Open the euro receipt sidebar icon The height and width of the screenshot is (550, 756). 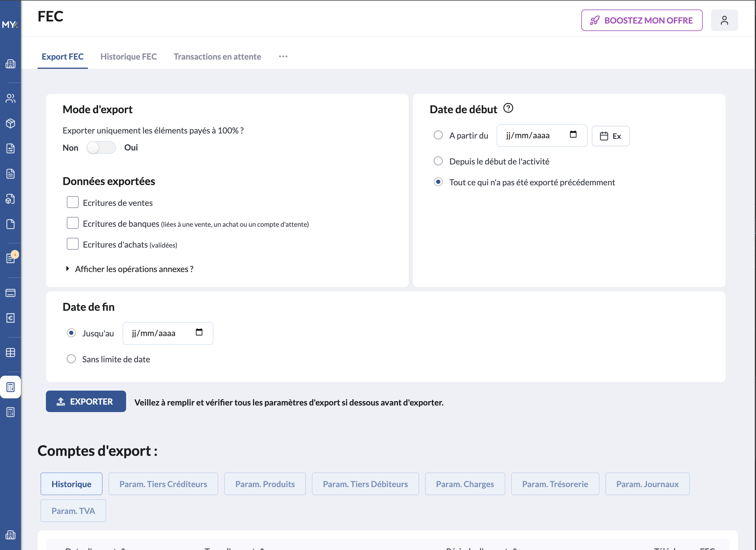10,318
